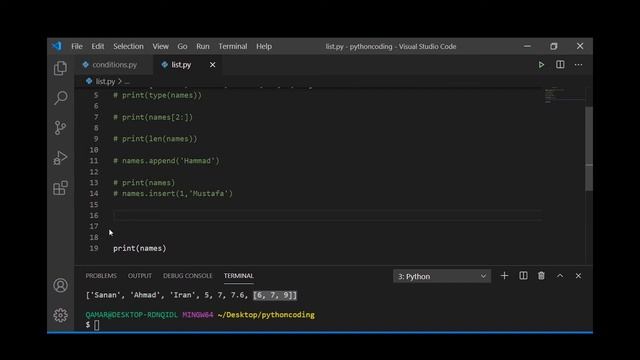Screen dimensions: 640x360
Task: Open the Accounts menu icon
Action: tap(60, 285)
